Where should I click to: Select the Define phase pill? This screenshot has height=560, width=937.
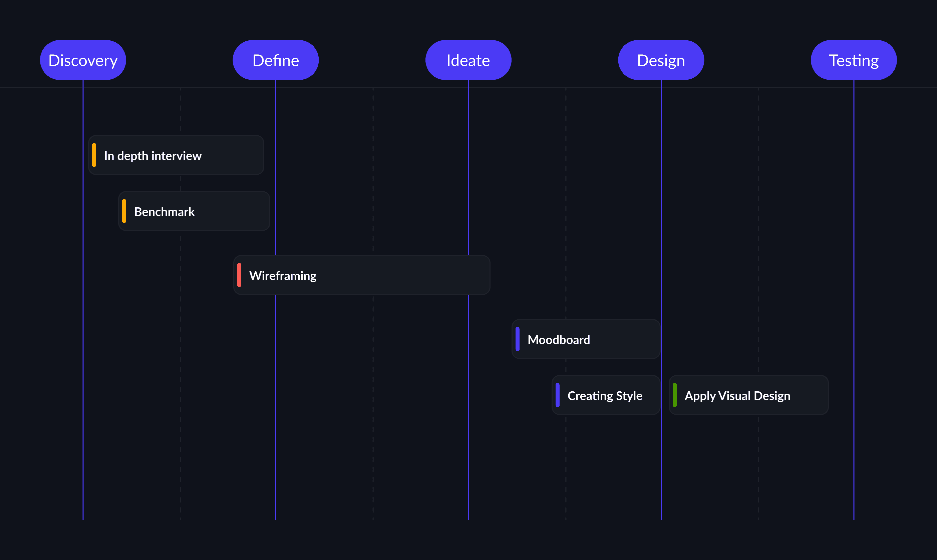tap(275, 60)
